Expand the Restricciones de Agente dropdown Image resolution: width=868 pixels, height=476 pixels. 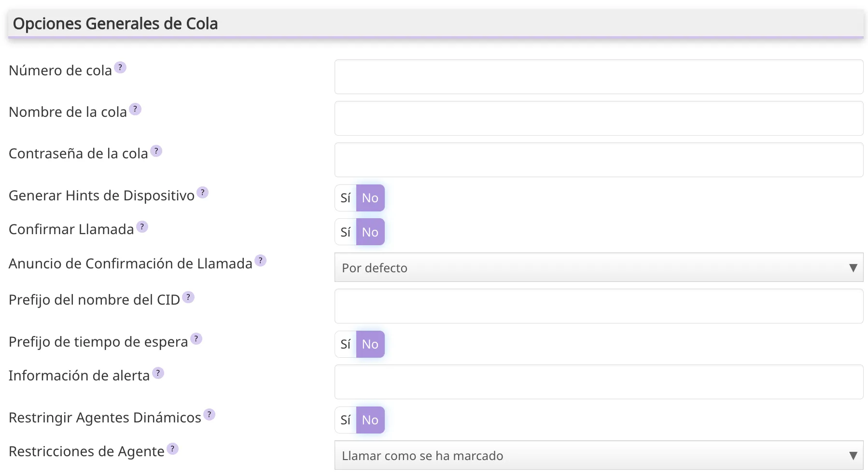point(599,455)
